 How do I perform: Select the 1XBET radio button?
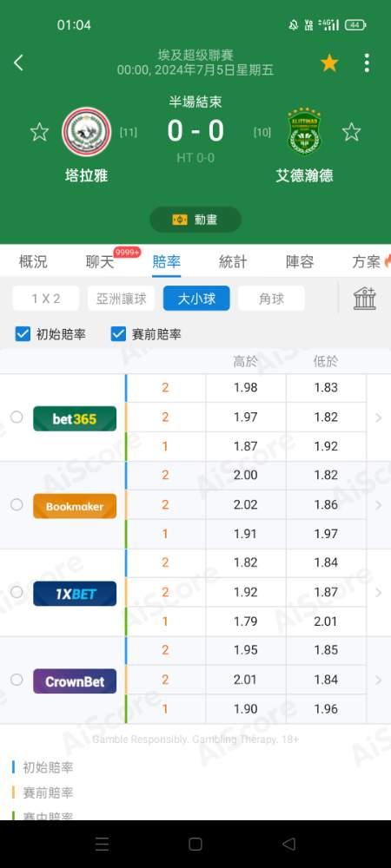click(17, 592)
